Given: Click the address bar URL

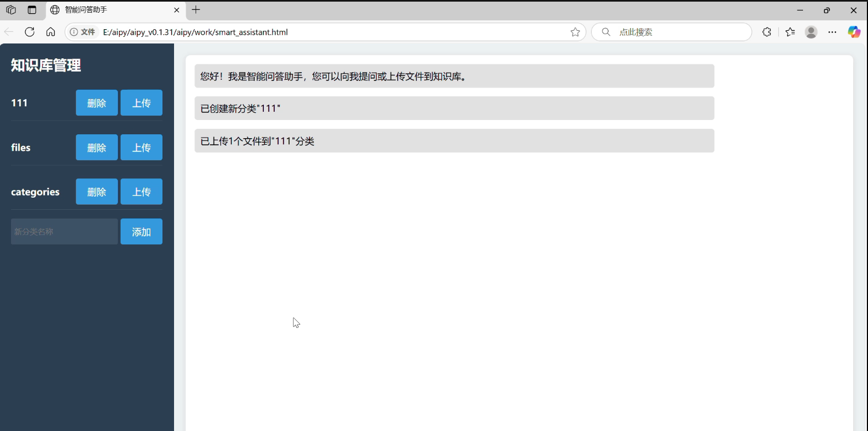Looking at the screenshot, I should pos(196,32).
